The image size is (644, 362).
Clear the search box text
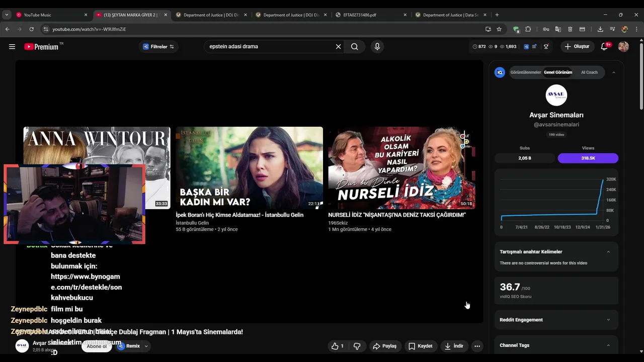(339, 47)
